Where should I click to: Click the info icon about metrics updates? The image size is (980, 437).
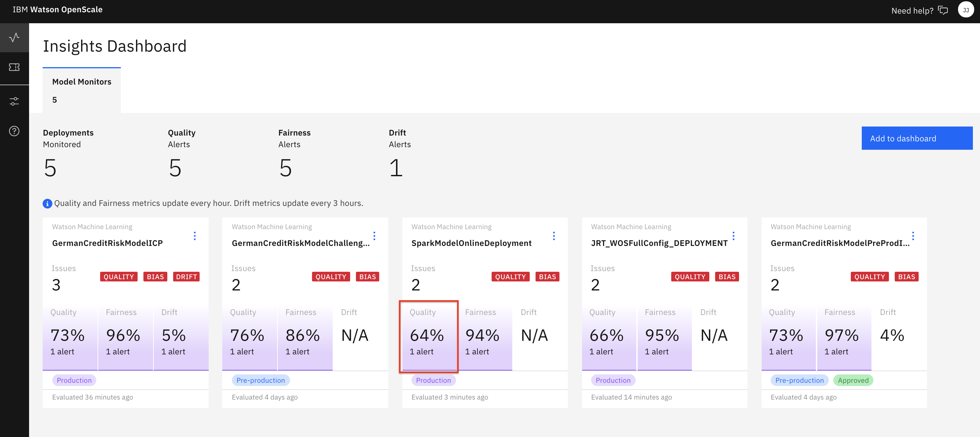click(47, 204)
